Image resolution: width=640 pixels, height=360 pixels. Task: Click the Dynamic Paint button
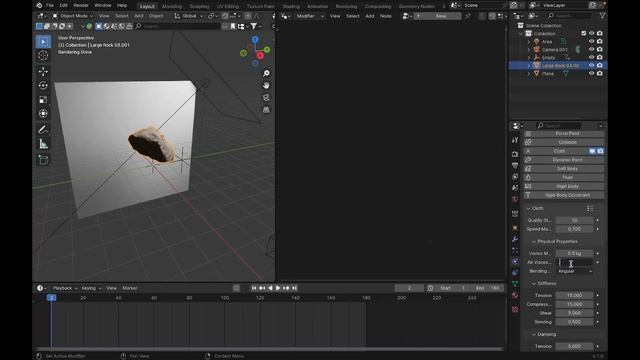pyautogui.click(x=564, y=160)
